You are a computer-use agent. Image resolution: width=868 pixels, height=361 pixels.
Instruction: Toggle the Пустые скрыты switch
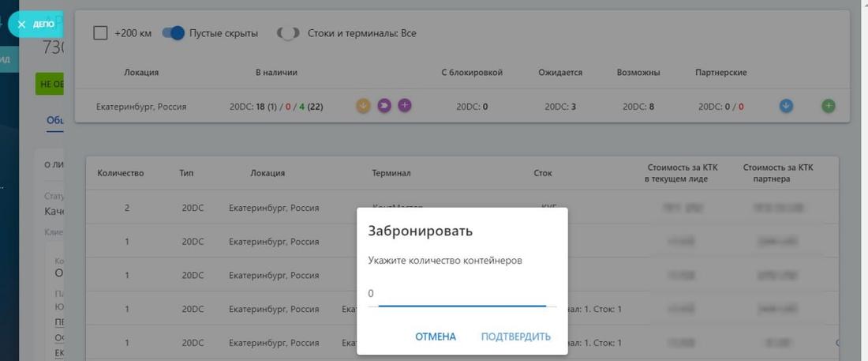[x=174, y=33]
